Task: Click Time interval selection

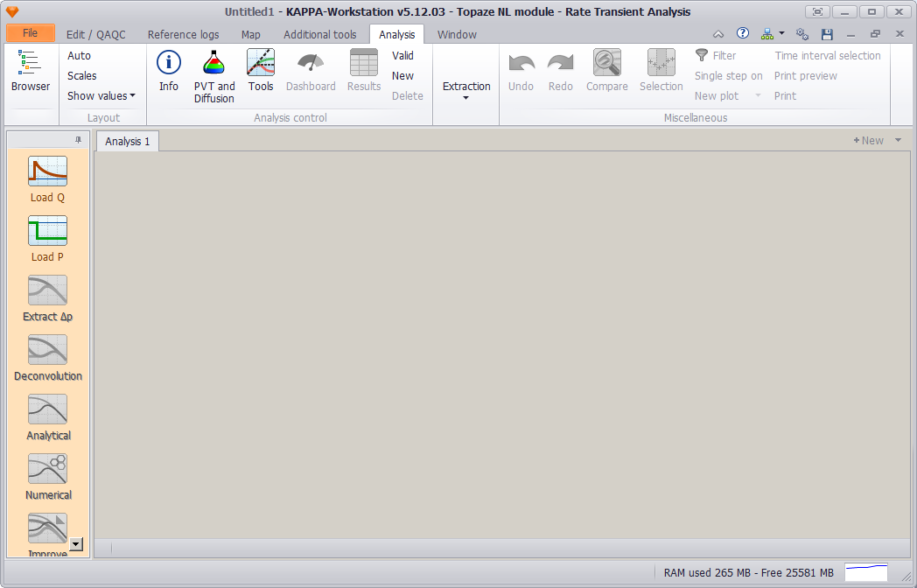Action: pyautogui.click(x=828, y=56)
